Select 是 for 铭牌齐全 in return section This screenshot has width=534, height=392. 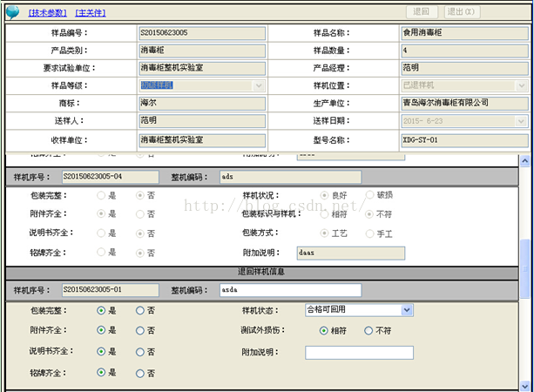tap(101, 372)
